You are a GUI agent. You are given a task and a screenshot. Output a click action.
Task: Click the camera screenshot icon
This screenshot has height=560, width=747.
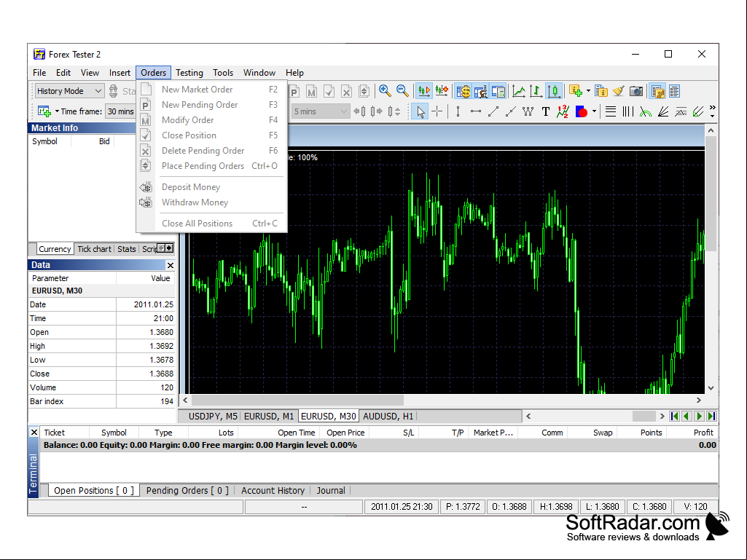[x=636, y=91]
